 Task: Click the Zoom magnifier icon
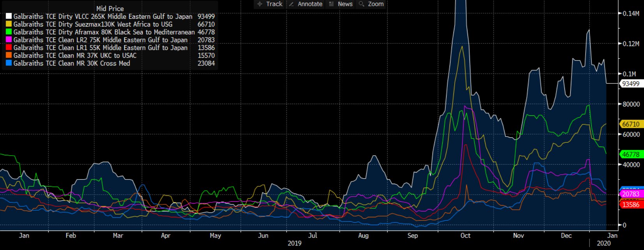pyautogui.click(x=362, y=4)
